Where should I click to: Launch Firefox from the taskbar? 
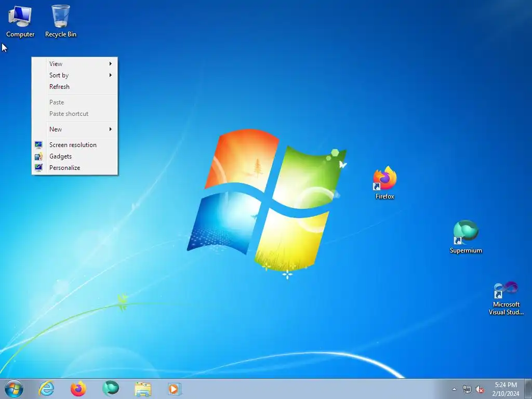point(78,389)
